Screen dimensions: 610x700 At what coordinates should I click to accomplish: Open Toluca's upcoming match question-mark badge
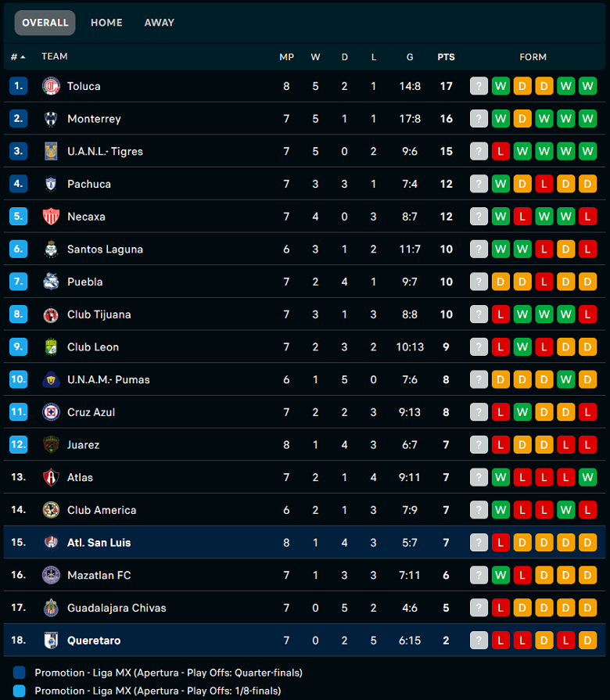[479, 86]
